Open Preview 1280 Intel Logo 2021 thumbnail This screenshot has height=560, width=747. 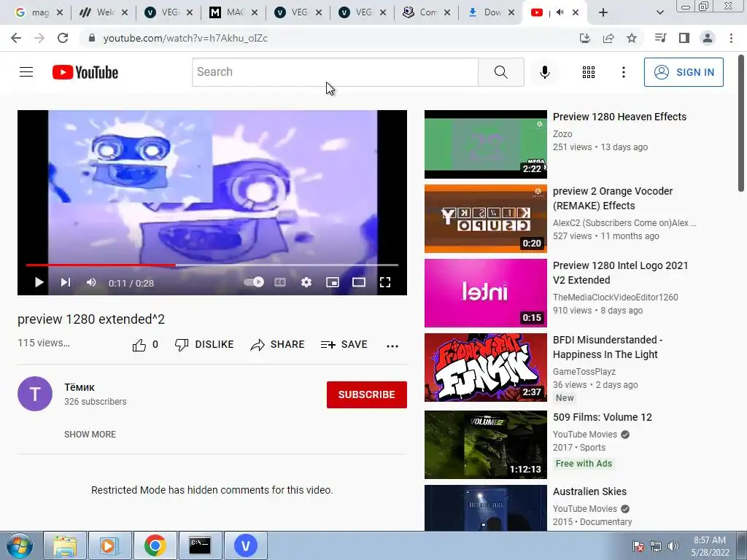[x=485, y=293]
